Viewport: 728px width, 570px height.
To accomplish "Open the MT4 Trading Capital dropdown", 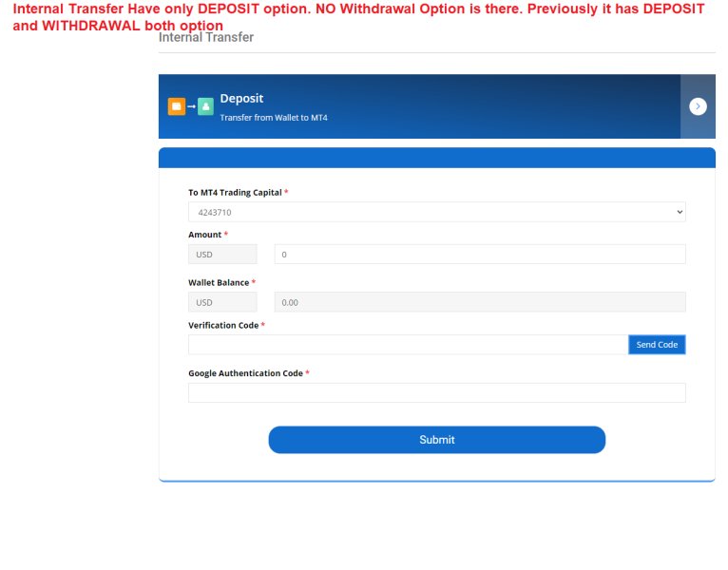I will coord(437,212).
